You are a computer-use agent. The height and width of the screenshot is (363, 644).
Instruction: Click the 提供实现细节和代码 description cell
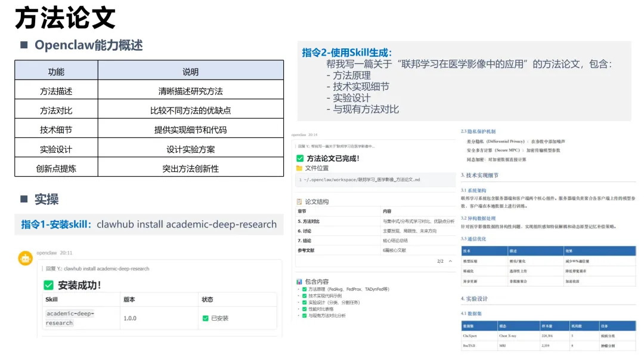pos(191,130)
